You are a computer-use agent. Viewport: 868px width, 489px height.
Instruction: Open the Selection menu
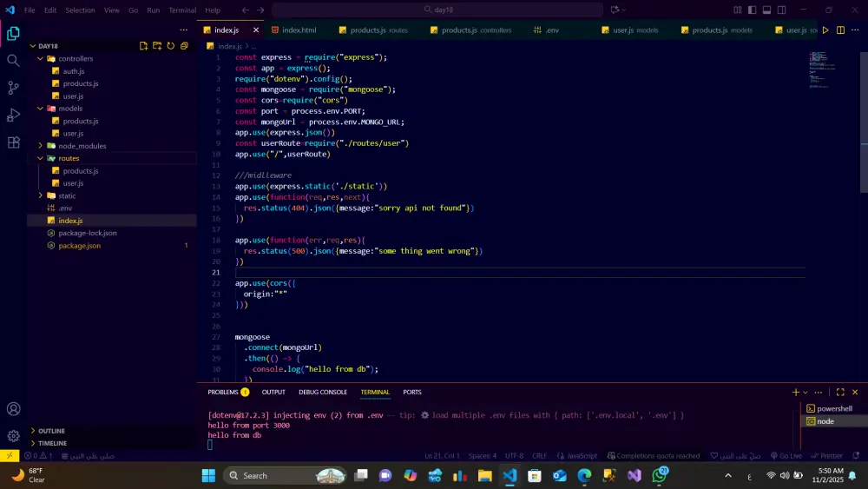pos(80,10)
